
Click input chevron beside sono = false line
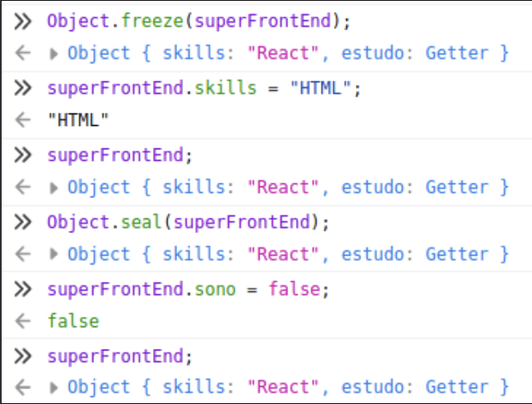pyautogui.click(x=23, y=289)
